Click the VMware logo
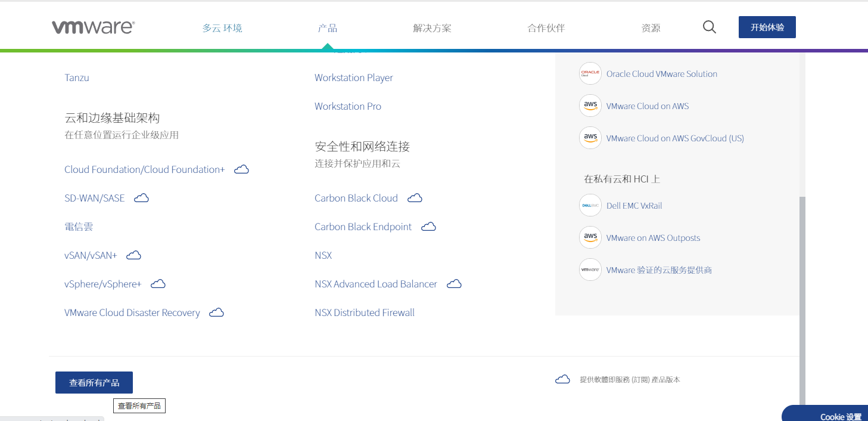The height and width of the screenshot is (421, 868). [x=93, y=27]
